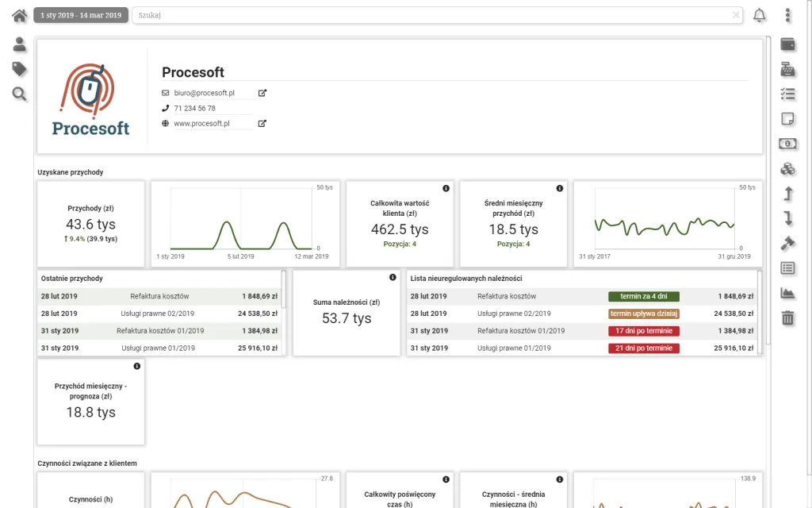Click the Procesoft company logo
Image resolution: width=812 pixels, height=508 pixels.
[x=90, y=99]
